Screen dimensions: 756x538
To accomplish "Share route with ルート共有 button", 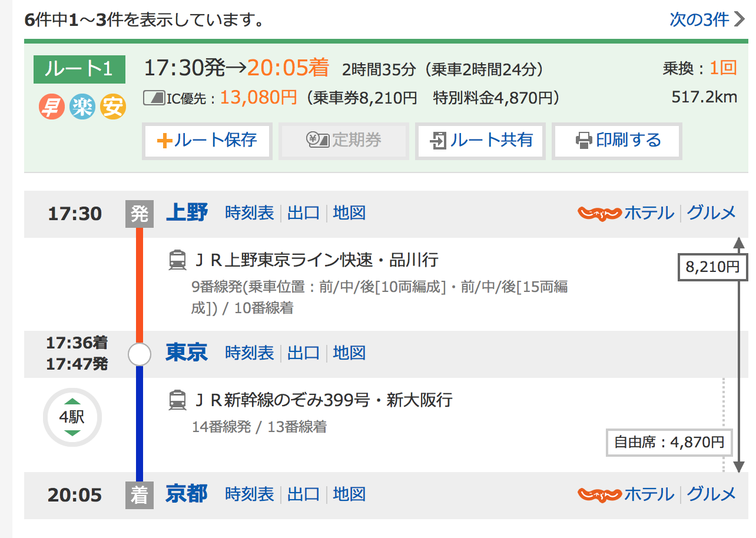I will pos(480,141).
